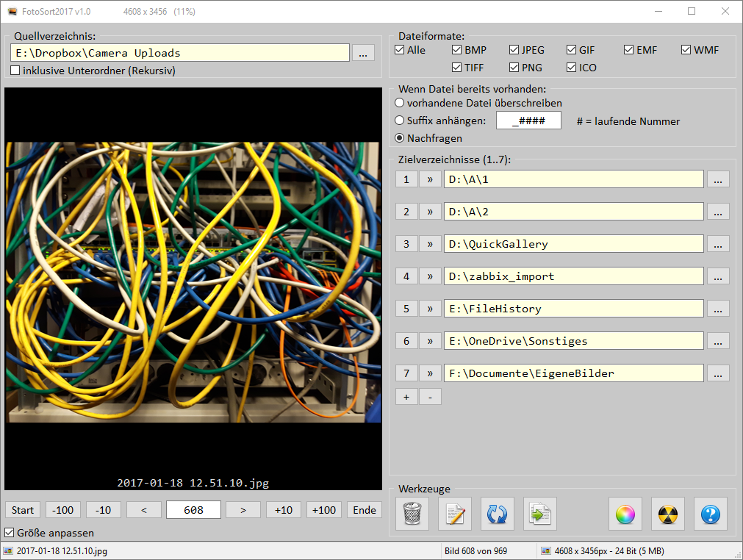This screenshot has width=743, height=560.
Task: Click the copy file tool with green arrow
Action: click(540, 514)
